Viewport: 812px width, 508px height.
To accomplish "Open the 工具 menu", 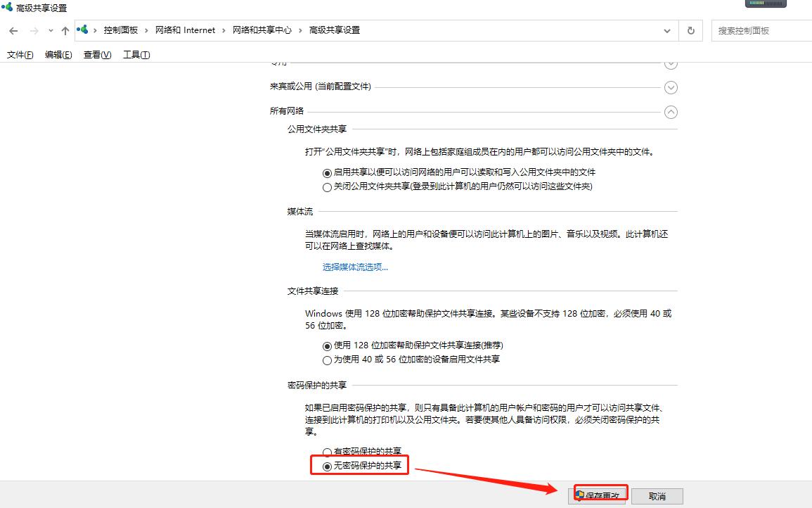I will (136, 54).
